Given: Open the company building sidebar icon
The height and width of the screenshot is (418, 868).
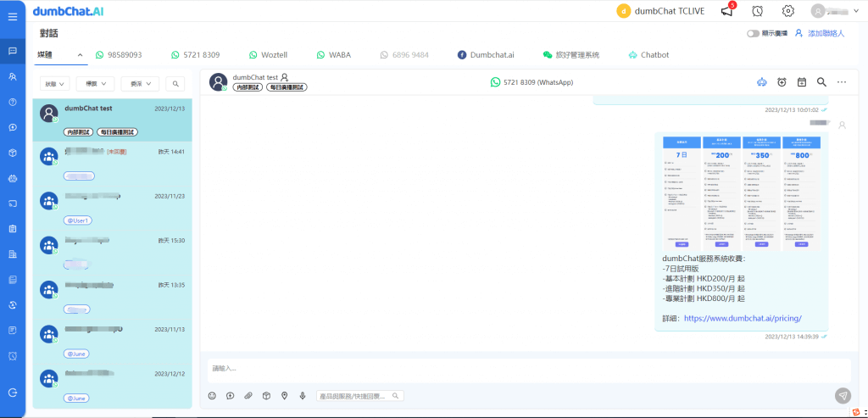Looking at the screenshot, I should click(x=13, y=254).
